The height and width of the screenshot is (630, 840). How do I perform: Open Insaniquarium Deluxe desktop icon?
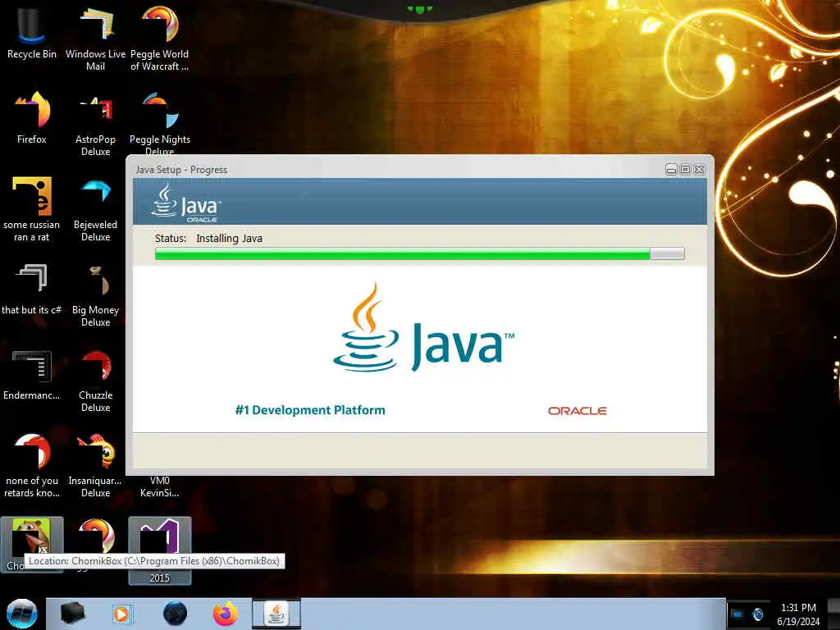coord(95,465)
